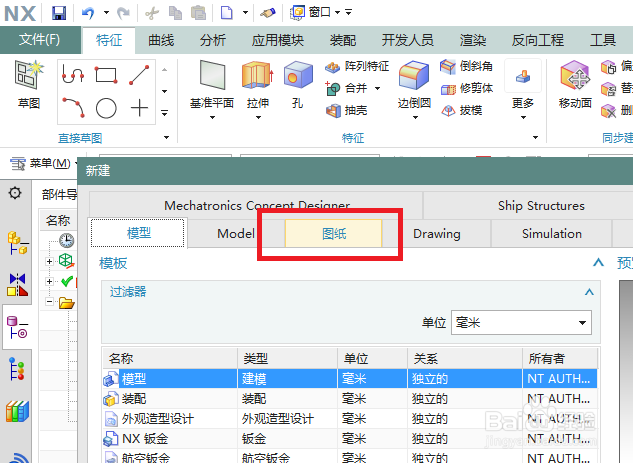Click 倒斜角 chamfer command
Image resolution: width=633 pixels, height=463 pixels.
point(466,66)
